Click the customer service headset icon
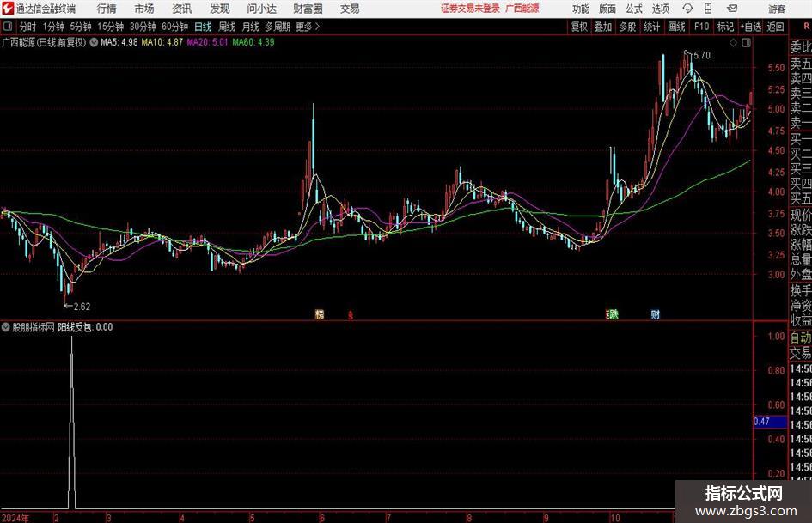Viewport: 812px width, 523px height. point(687,9)
